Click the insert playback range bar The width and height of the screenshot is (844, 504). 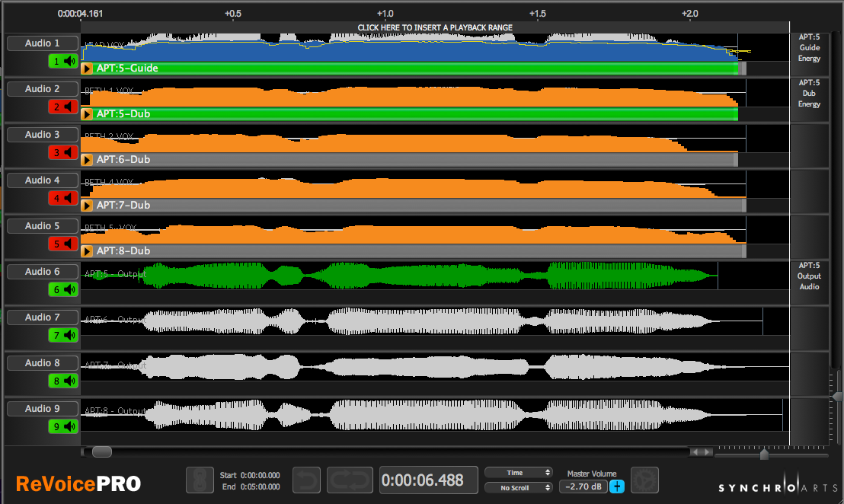point(435,27)
